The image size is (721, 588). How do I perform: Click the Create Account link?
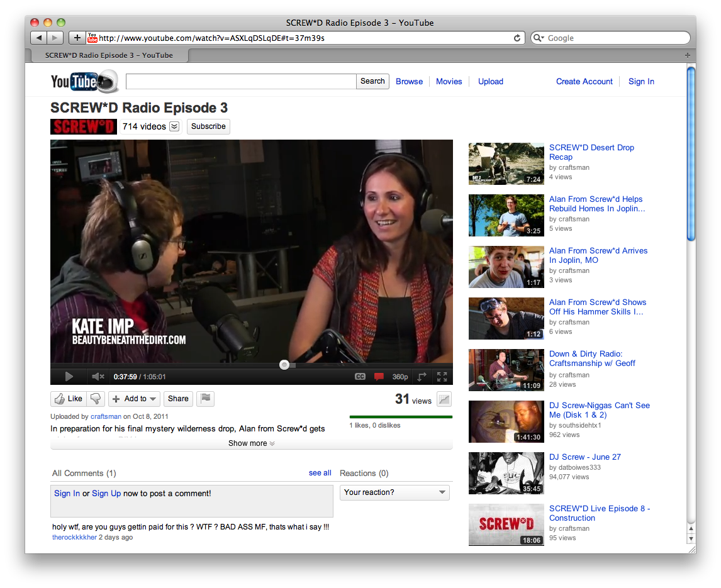(x=584, y=81)
